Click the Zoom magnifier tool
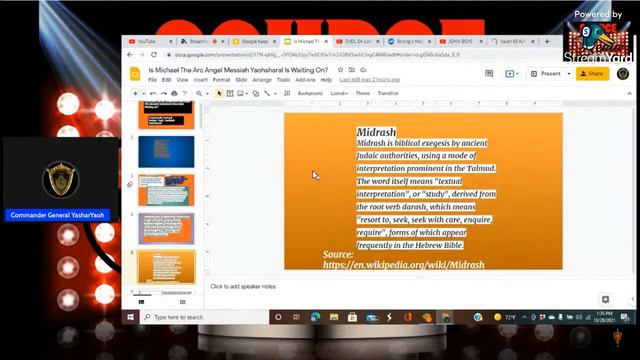Viewport: 640px width, 360px height. [x=199, y=93]
